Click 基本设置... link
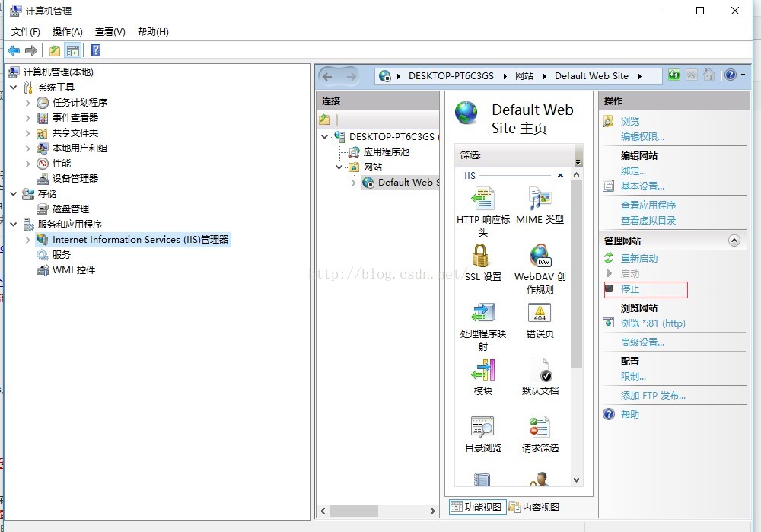The width and height of the screenshot is (761, 532). point(642,186)
